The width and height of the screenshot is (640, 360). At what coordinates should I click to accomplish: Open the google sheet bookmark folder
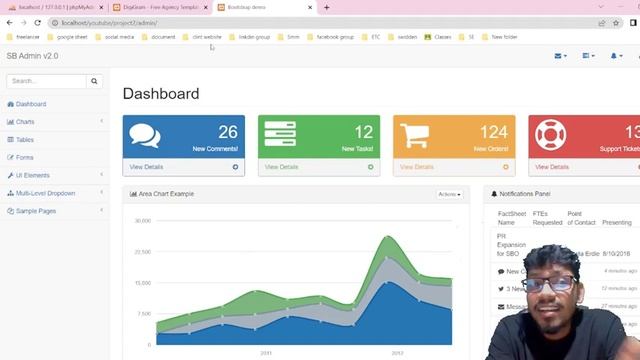tap(67, 37)
